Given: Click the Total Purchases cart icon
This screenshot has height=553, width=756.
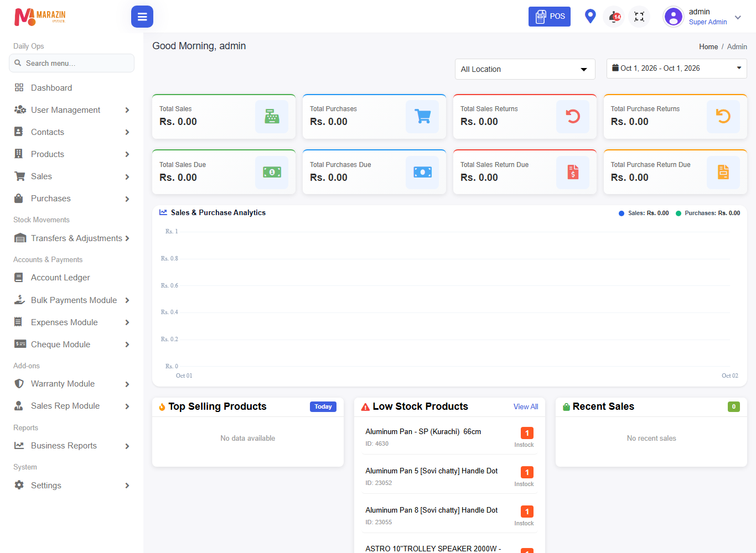Looking at the screenshot, I should (422, 116).
